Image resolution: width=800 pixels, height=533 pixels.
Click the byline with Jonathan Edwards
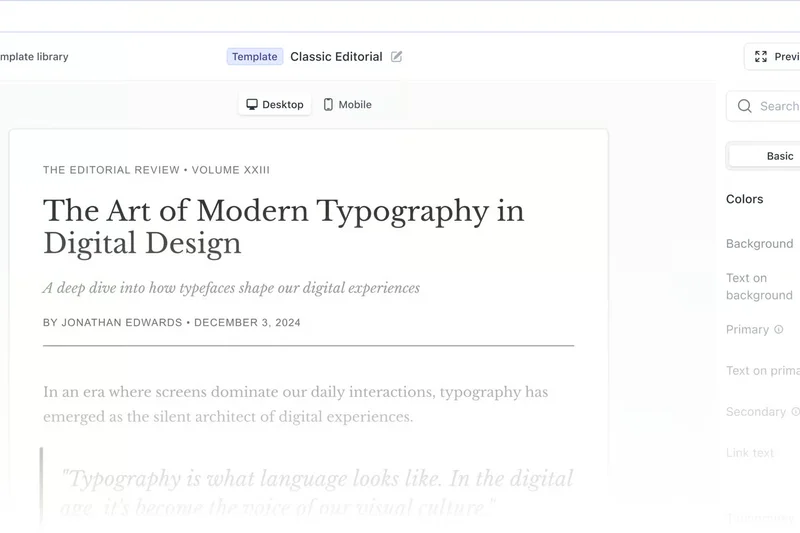pyautogui.click(x=171, y=323)
